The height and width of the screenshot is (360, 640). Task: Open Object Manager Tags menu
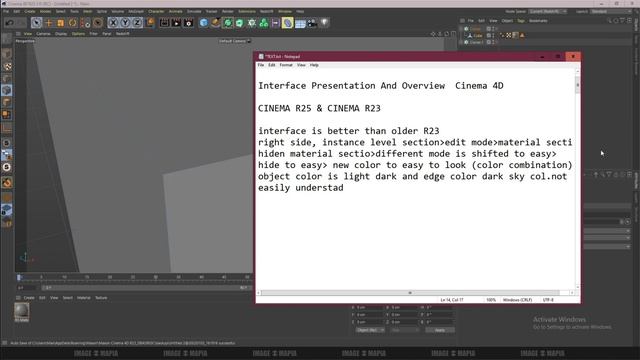point(521,20)
